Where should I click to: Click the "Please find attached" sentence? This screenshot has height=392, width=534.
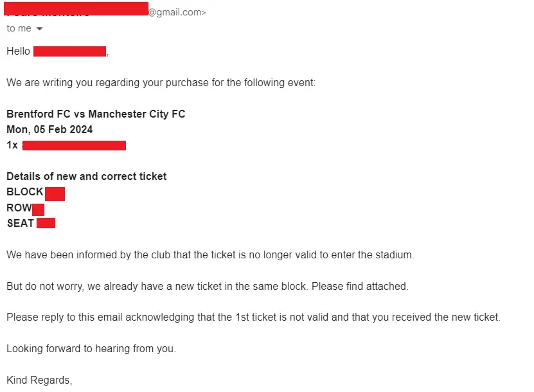pyautogui.click(x=207, y=286)
